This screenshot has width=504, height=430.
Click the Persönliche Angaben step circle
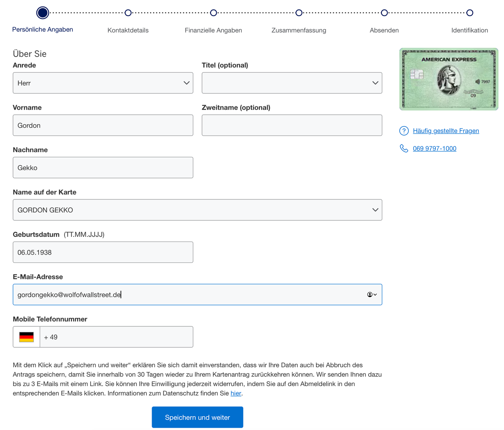coord(43,13)
